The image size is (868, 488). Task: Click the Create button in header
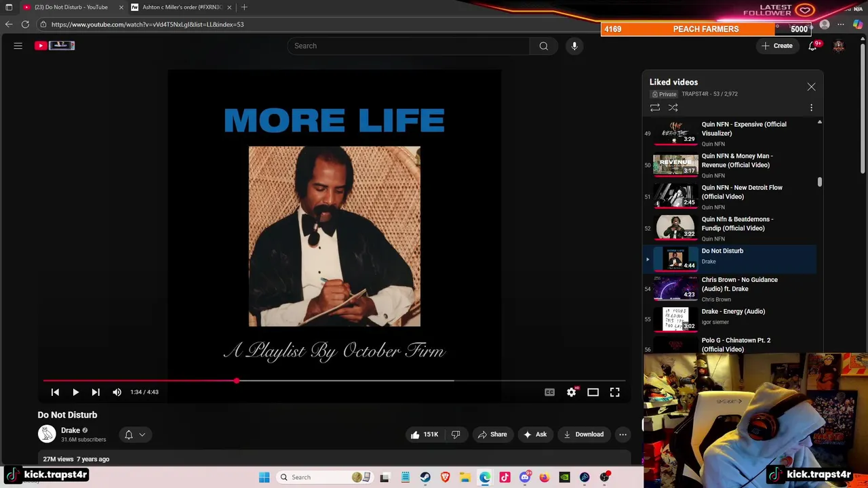[x=776, y=45]
